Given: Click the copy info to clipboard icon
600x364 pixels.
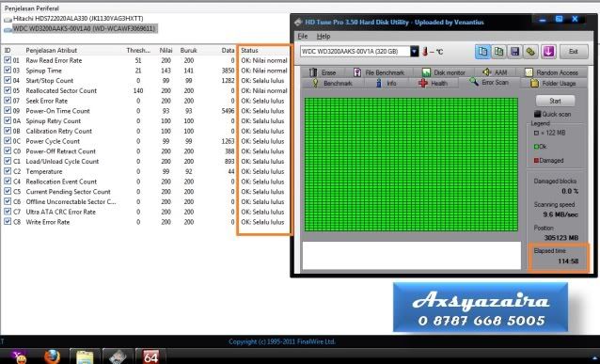Looking at the screenshot, I should click(x=482, y=52).
